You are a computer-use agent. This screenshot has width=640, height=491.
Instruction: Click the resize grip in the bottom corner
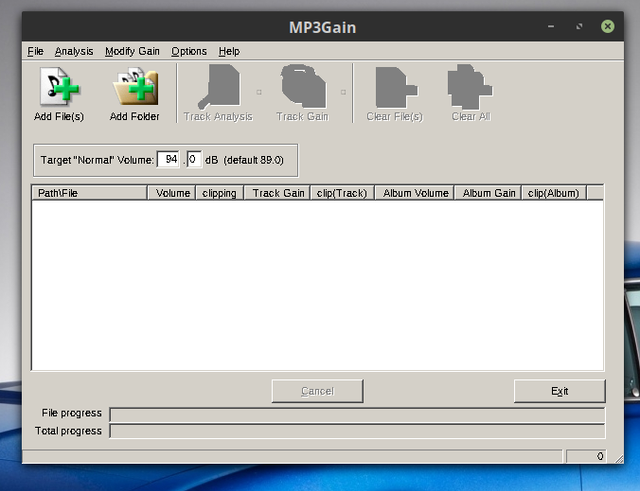(x=619, y=459)
